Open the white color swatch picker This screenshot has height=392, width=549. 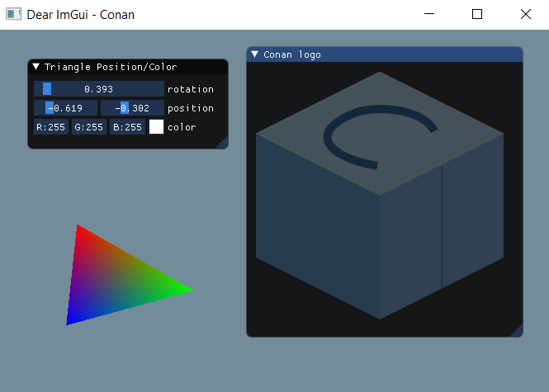156,127
